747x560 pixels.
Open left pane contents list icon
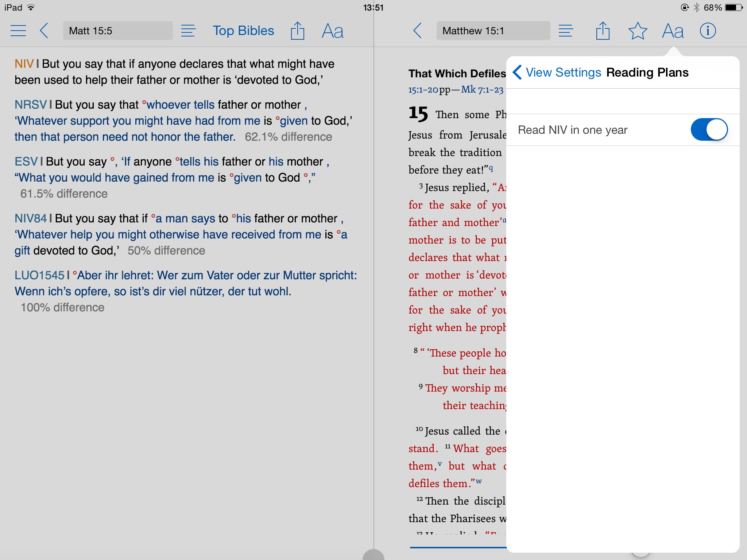click(188, 31)
